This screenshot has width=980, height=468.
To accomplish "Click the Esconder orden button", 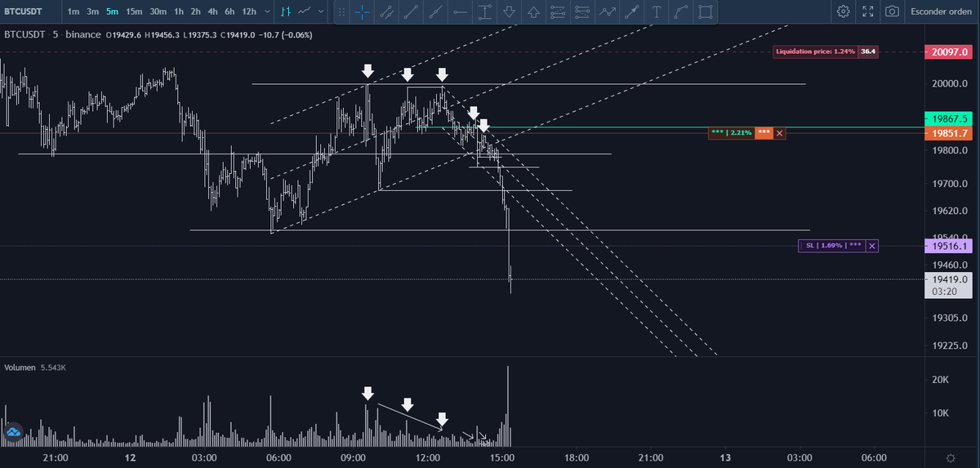I will (941, 11).
